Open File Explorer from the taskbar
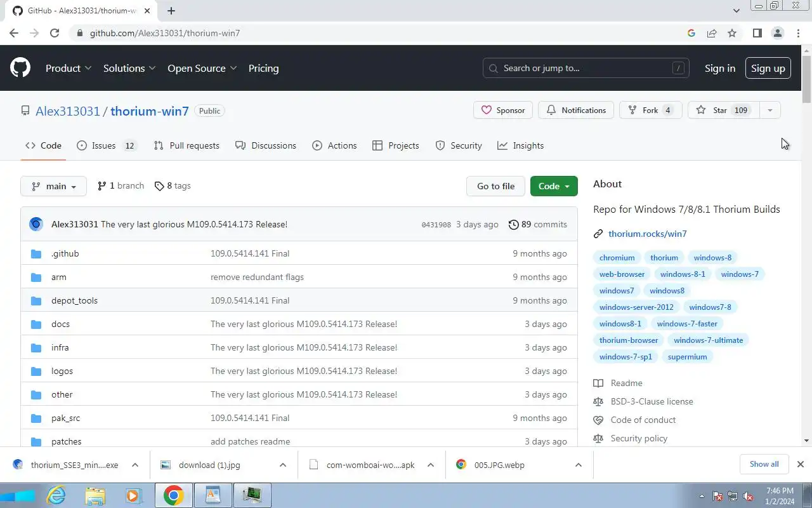 click(x=95, y=495)
